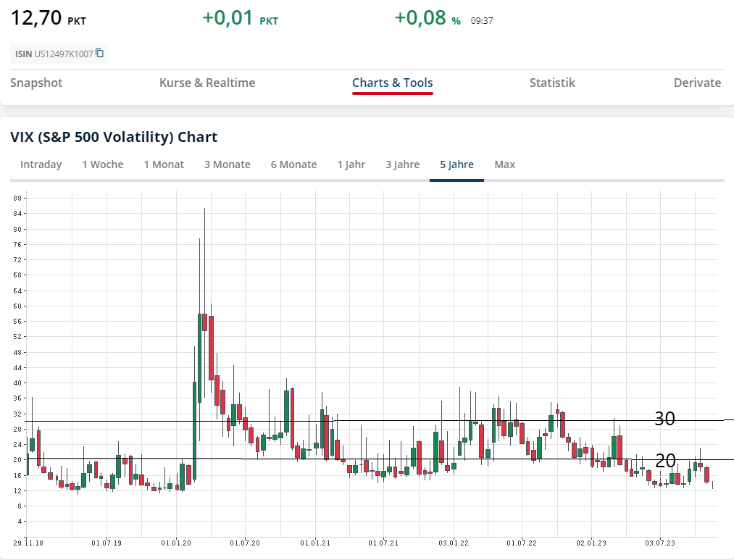Select the Charts & Tools tab
The image size is (734, 560).
(x=392, y=83)
